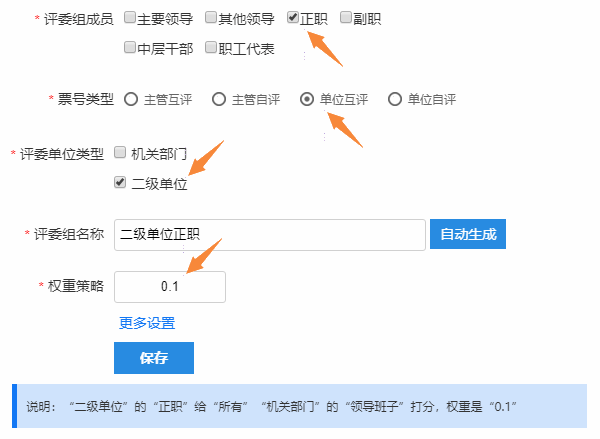Screen dimensions: 600x439
Task: Click the 评委组名称 text field
Action: point(270,235)
